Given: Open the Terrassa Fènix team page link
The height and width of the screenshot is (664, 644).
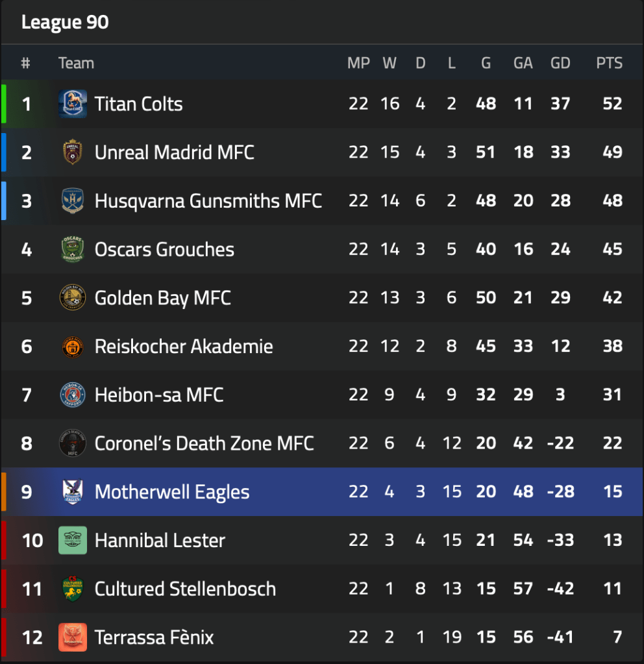Looking at the screenshot, I should 154,637.
